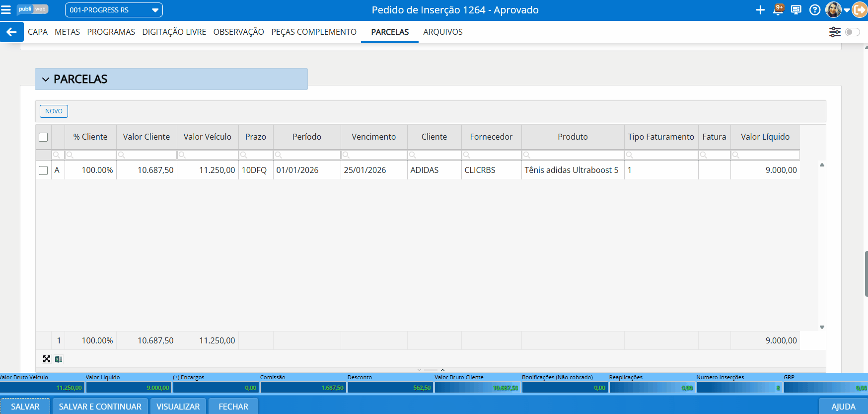Click the SALVAR E CONTINUAR button

pyautogui.click(x=100, y=407)
